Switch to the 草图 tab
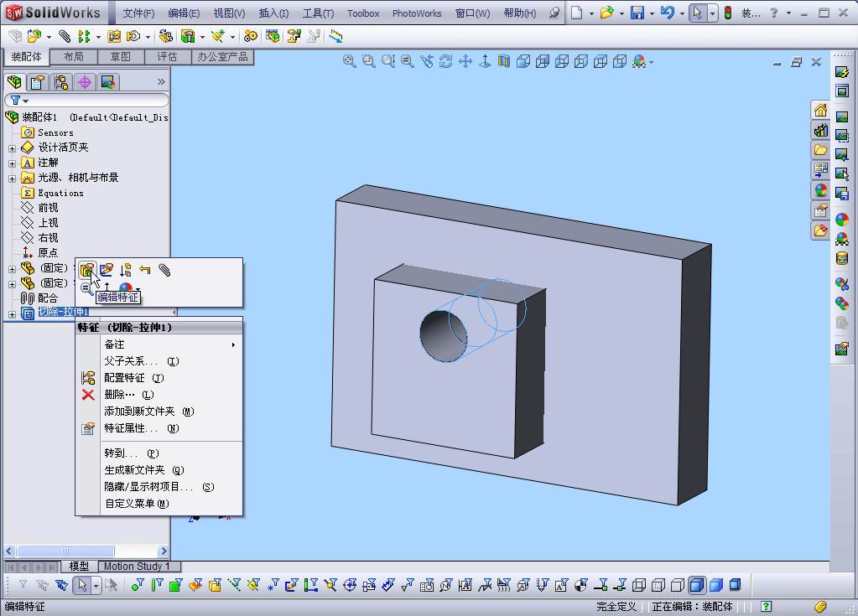 [x=121, y=57]
